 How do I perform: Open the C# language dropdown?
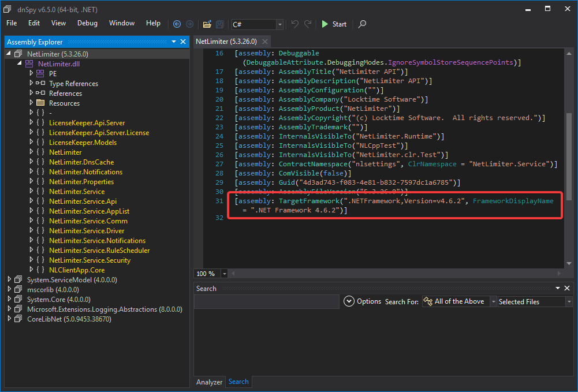(x=280, y=24)
